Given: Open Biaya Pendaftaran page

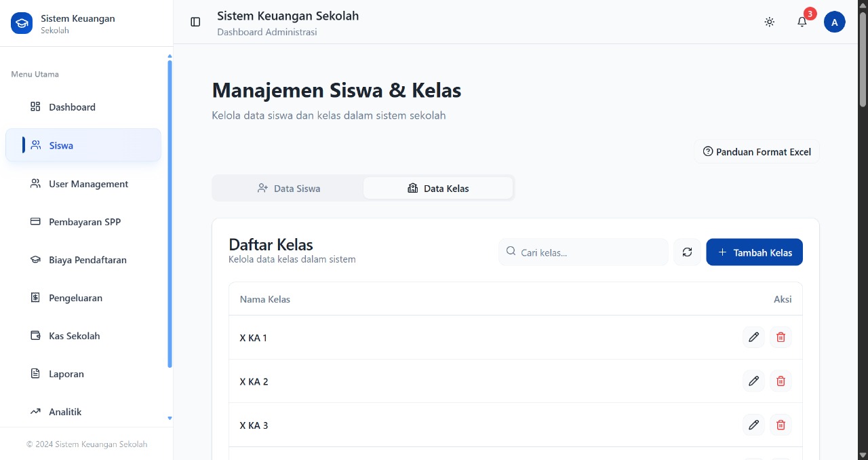Looking at the screenshot, I should click(83, 260).
